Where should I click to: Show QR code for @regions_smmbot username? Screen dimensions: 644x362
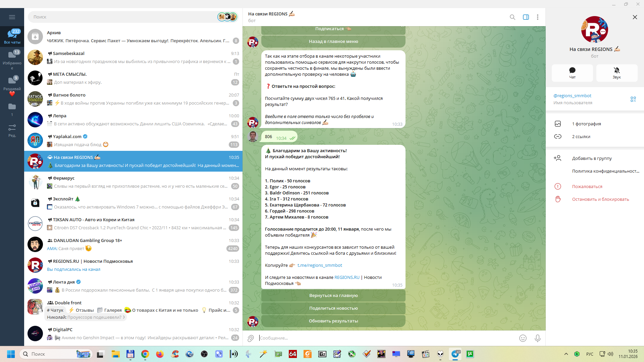(x=633, y=99)
